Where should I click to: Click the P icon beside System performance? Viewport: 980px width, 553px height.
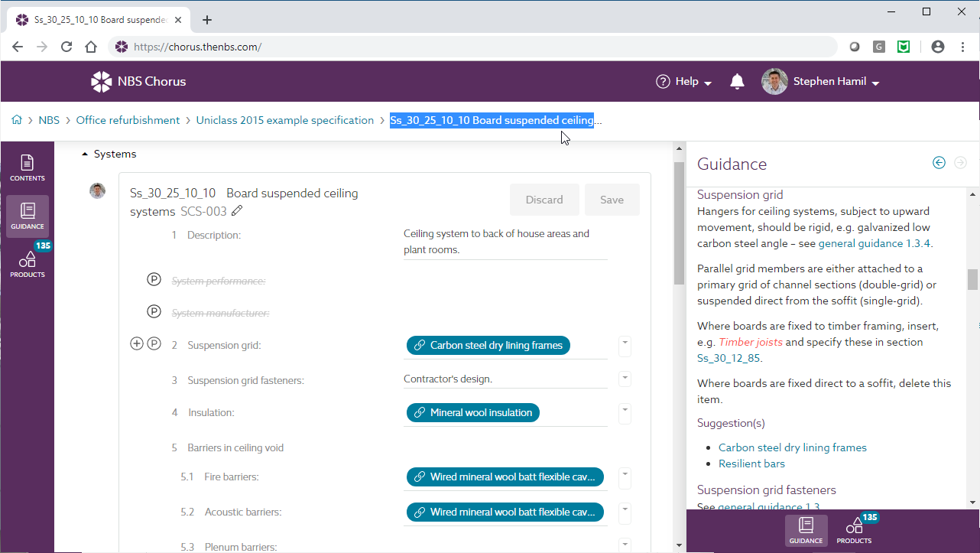(154, 280)
